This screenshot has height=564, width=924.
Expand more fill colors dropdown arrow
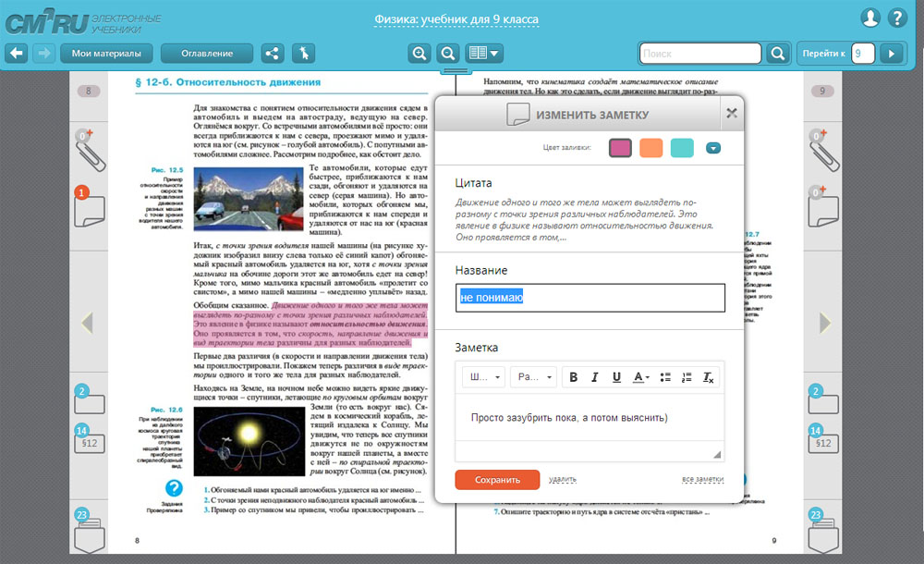712,148
